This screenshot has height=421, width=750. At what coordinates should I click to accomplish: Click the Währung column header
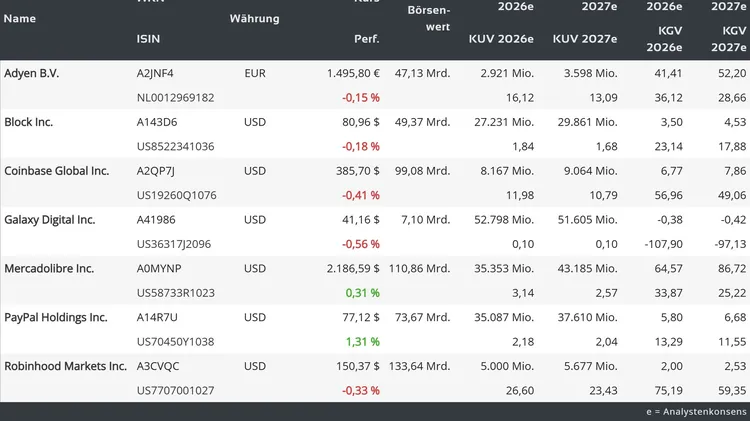point(254,19)
